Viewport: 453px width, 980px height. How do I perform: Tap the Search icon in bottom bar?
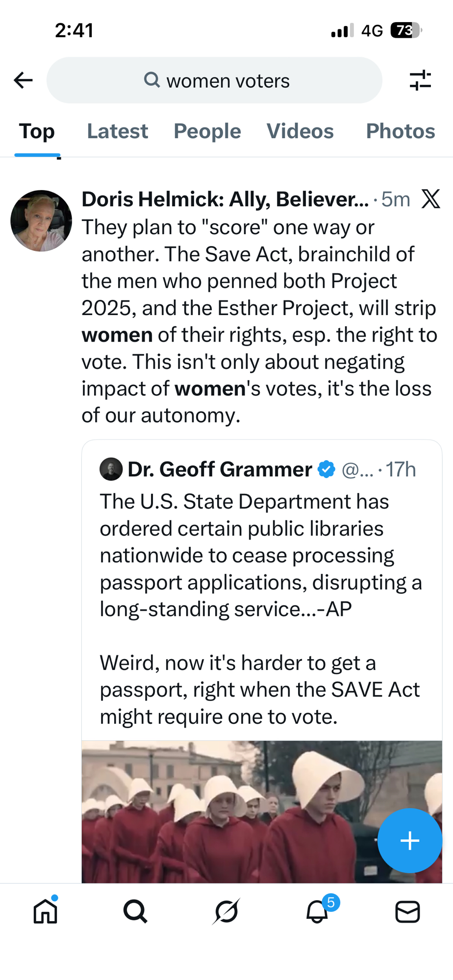135,911
